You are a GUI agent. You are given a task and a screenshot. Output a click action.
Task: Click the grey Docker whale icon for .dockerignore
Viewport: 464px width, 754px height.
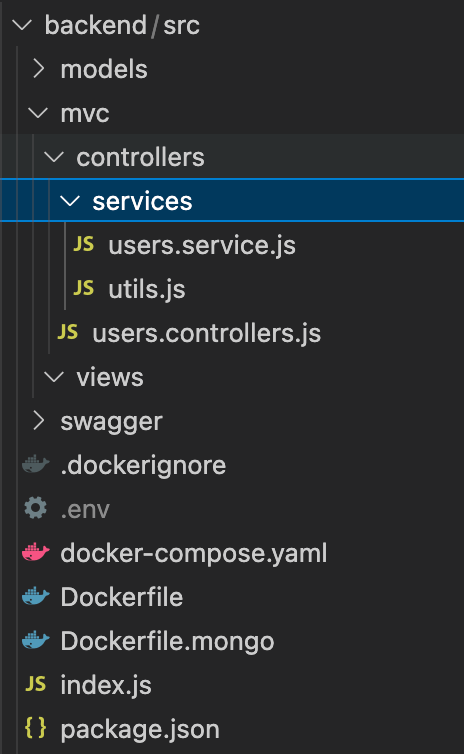36,465
